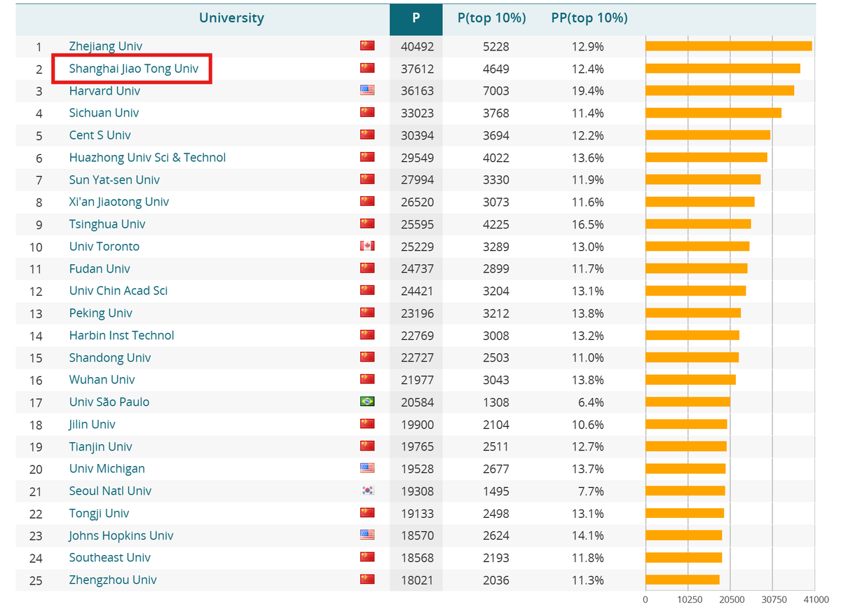Click the PP(top 10%) value 6.4%

click(591, 403)
